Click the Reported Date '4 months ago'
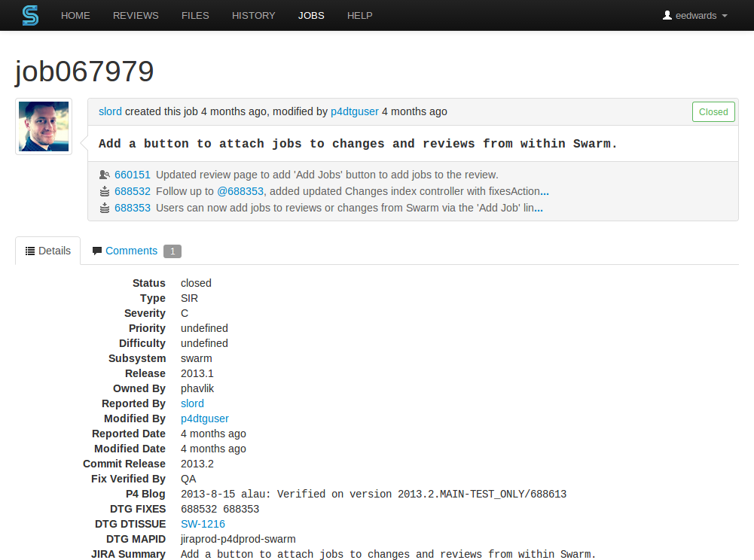This screenshot has height=560, width=754. point(213,434)
